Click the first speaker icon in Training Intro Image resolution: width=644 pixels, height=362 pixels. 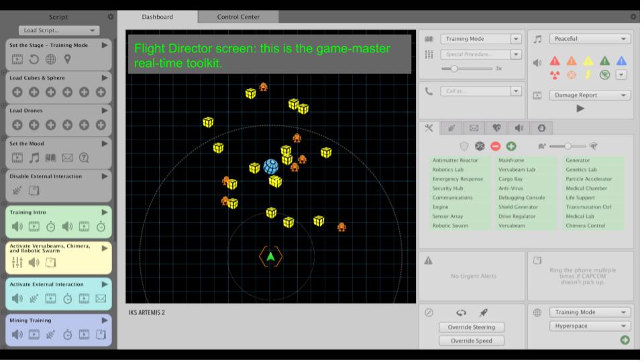[17, 227]
